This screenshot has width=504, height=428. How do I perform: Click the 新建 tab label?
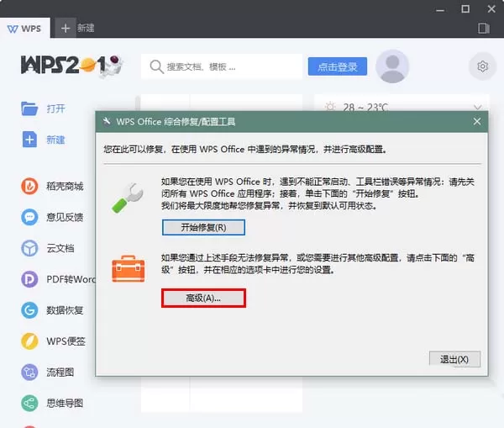tap(86, 28)
